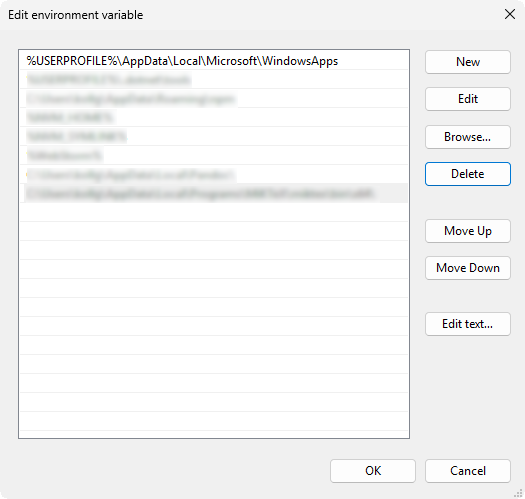
Task: Cancel editing the environment variable
Action: pyautogui.click(x=468, y=471)
